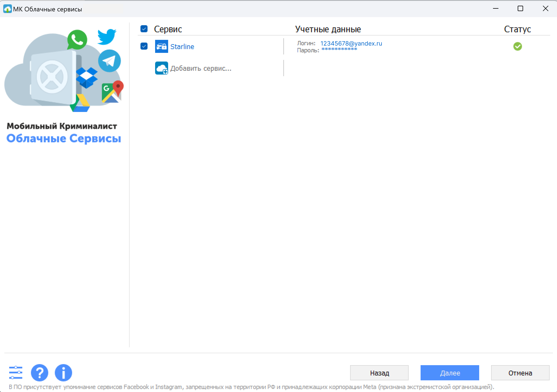Click the app icon in title bar
The height and width of the screenshot is (392, 557).
[x=7, y=9]
